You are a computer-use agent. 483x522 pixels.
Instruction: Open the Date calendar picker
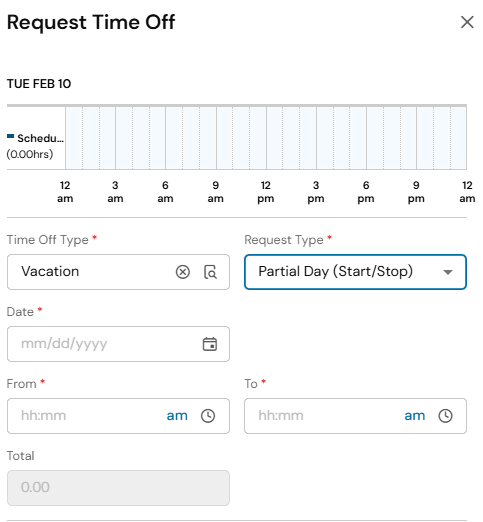coord(210,344)
